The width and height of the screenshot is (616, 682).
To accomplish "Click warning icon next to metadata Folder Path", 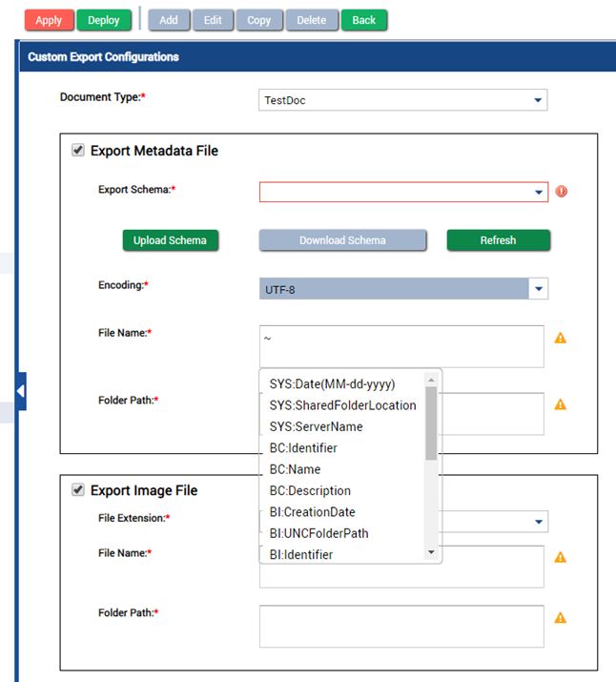I will click(x=561, y=404).
